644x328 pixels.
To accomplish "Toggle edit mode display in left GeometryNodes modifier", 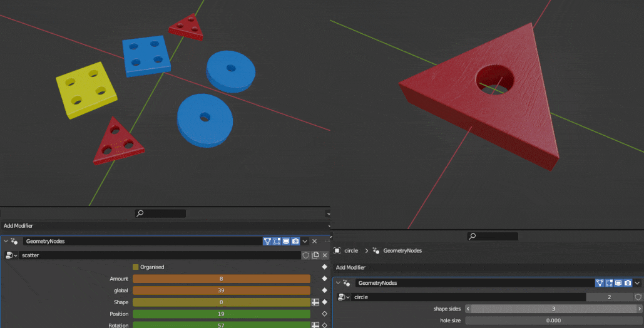I will click(x=277, y=241).
